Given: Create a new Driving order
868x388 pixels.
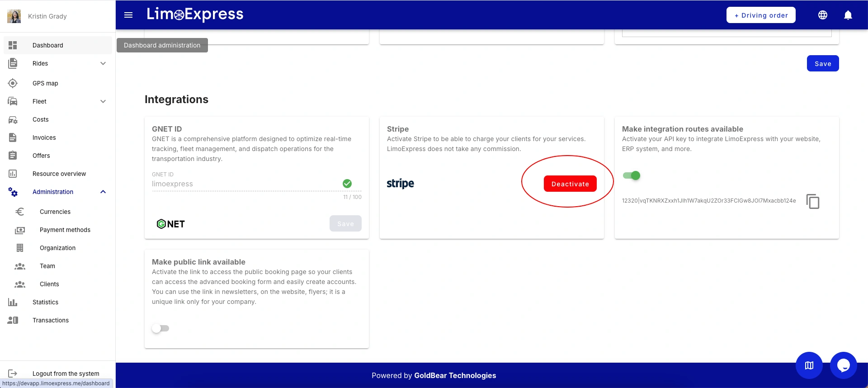Looking at the screenshot, I should point(761,15).
